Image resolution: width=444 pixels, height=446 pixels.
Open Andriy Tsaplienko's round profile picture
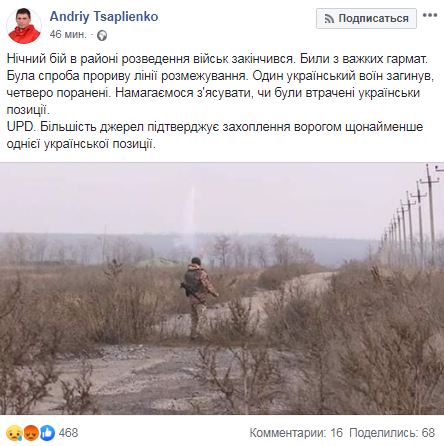click(x=24, y=26)
